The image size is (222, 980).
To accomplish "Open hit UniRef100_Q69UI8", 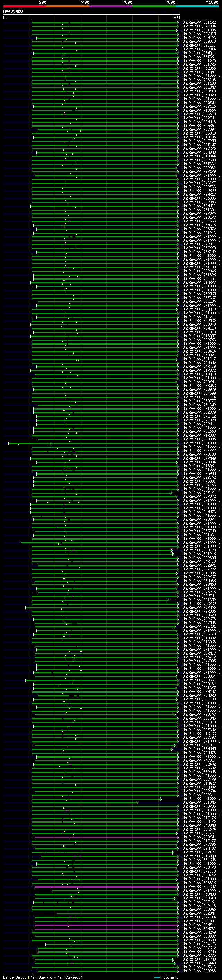I will tap(199, 41).
